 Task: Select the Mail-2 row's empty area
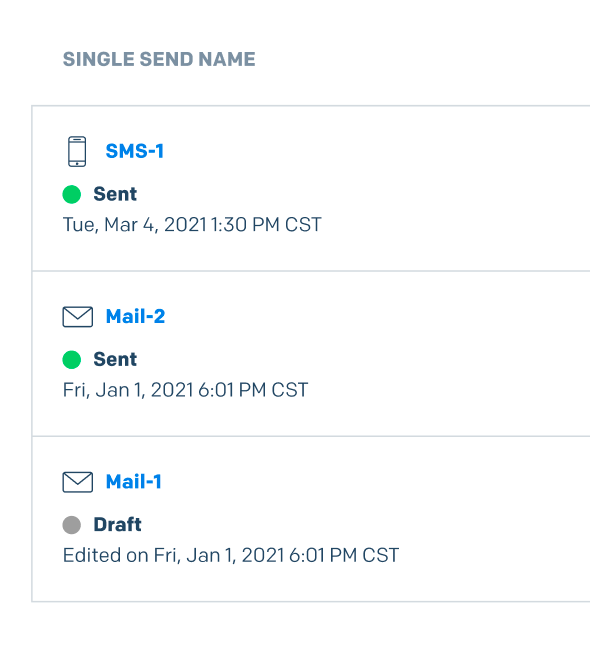pos(442,354)
